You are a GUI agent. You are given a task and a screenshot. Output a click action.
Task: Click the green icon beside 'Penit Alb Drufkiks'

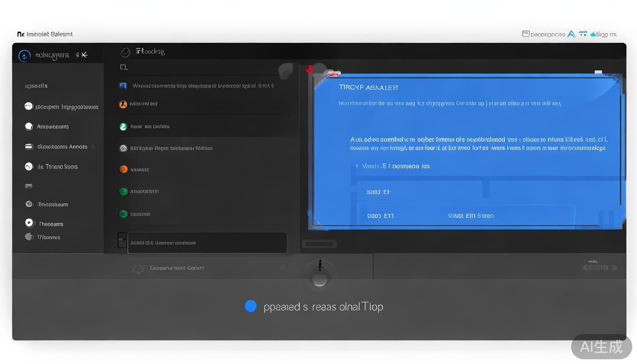[x=123, y=127]
